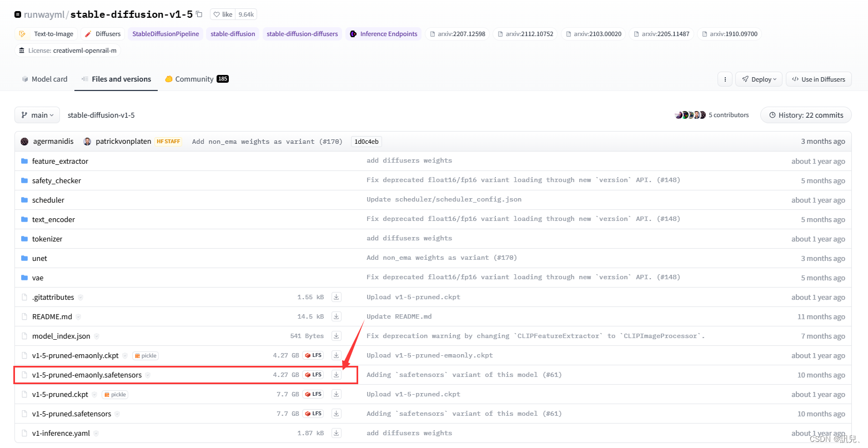Screen dimensions: 868x448
Task: View the 5 contributors avatars
Action: point(690,115)
